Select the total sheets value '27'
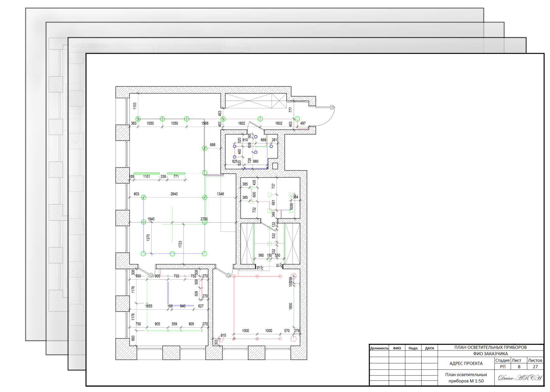The height and width of the screenshot is (392, 550). click(x=535, y=366)
